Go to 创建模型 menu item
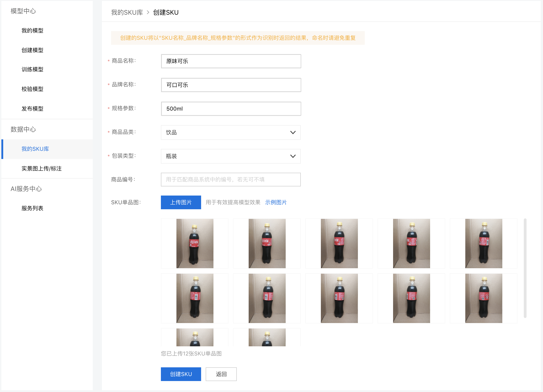This screenshot has height=392, width=543. (x=32, y=50)
